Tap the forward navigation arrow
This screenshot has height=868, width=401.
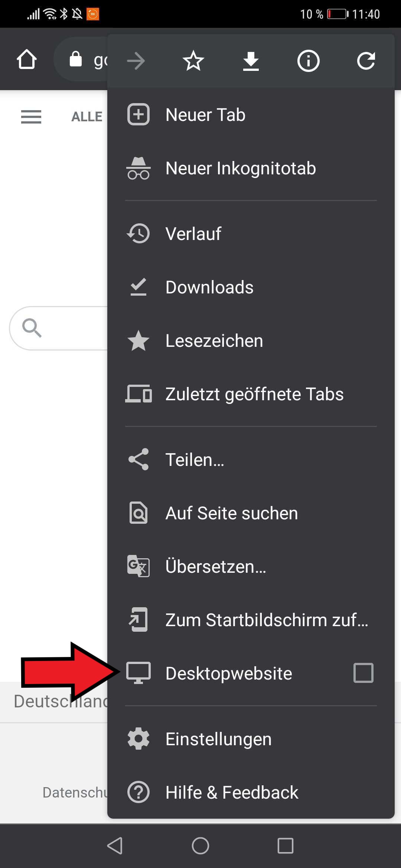[136, 61]
